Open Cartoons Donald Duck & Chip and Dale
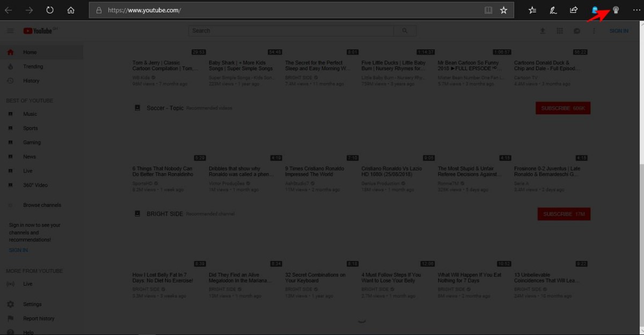This screenshot has height=335, width=644. [546, 66]
